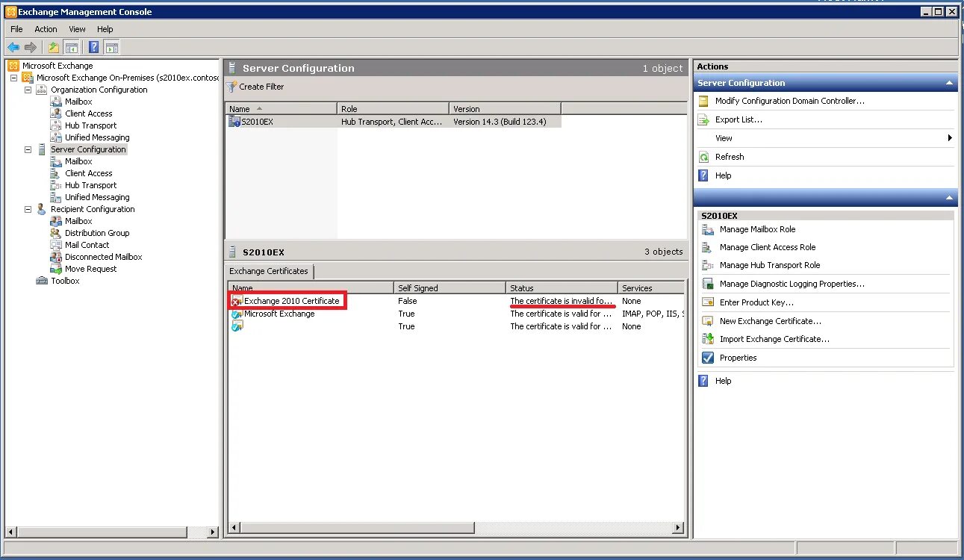
Task: Collapse the Server Configuration tree node
Action: (28, 149)
